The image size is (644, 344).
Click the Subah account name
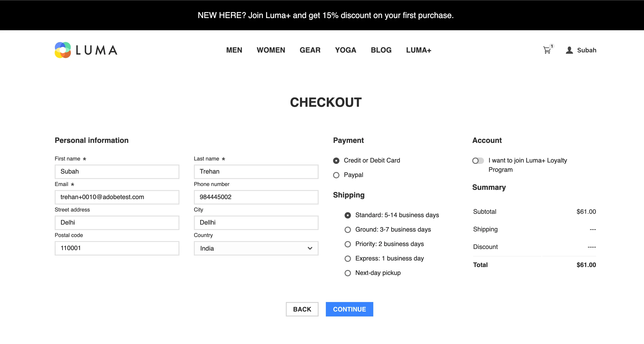[x=587, y=50]
